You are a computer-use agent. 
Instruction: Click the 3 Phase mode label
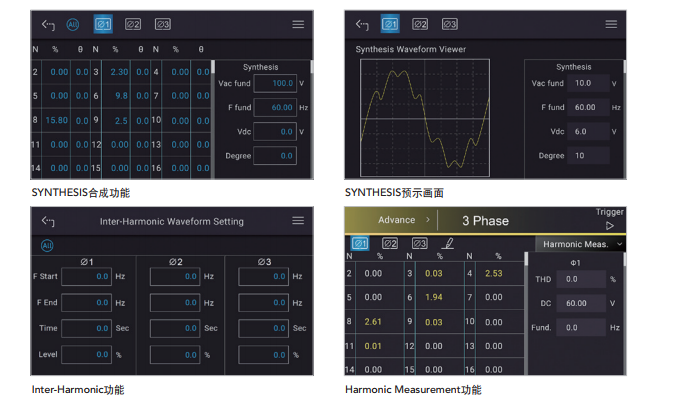[485, 221]
